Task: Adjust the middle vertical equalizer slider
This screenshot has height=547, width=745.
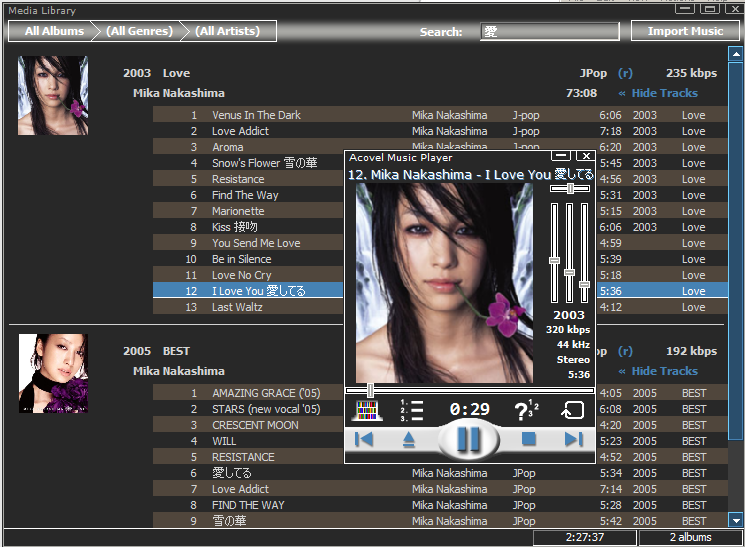Action: (x=569, y=253)
